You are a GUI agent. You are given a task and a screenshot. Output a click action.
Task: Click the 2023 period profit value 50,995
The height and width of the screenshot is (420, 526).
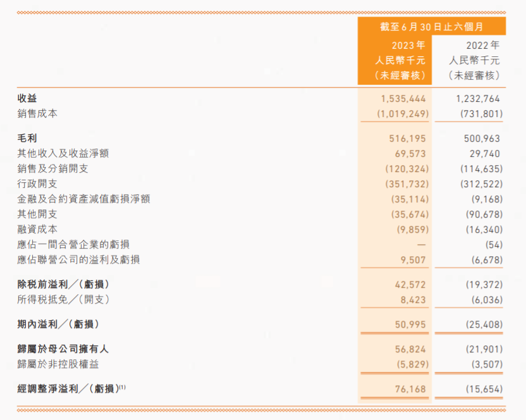coord(410,324)
